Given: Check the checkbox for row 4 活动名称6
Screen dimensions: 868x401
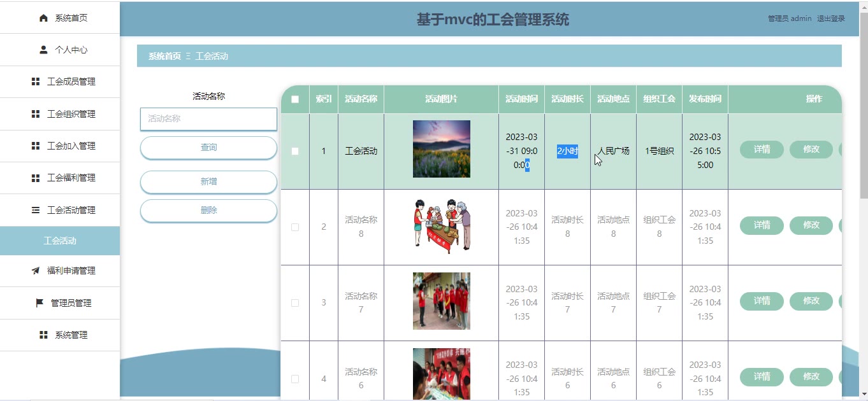Looking at the screenshot, I should [x=295, y=379].
